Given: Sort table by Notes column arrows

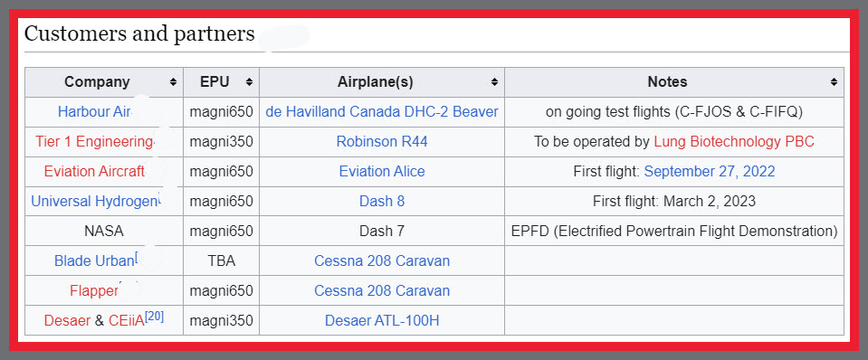Looking at the screenshot, I should click(x=834, y=81).
